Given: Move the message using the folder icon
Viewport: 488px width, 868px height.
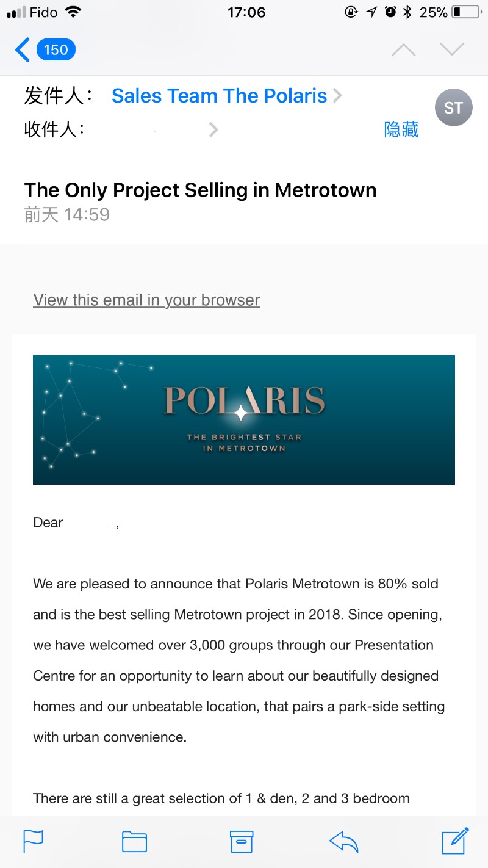Looking at the screenshot, I should [x=134, y=841].
